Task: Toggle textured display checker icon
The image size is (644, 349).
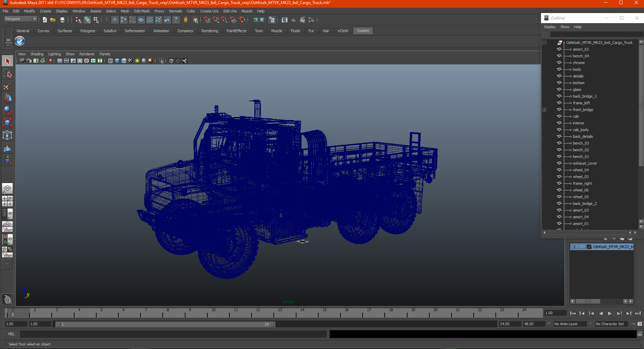Action: 130,61
